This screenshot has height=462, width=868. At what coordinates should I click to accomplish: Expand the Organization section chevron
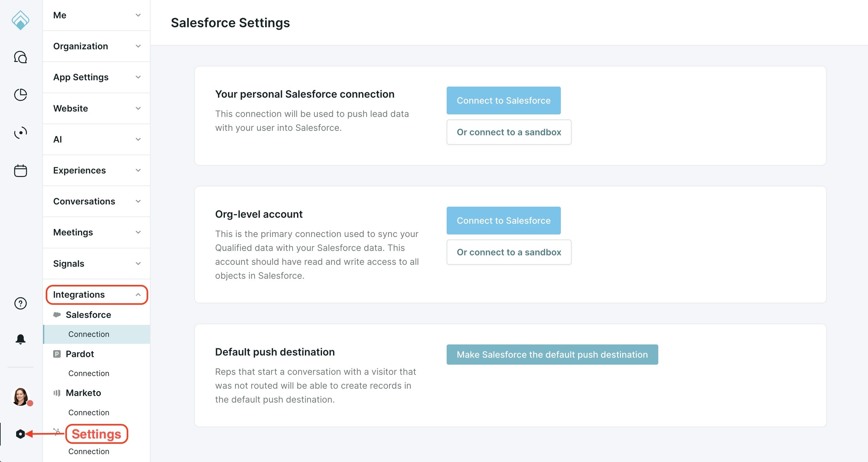click(x=138, y=46)
